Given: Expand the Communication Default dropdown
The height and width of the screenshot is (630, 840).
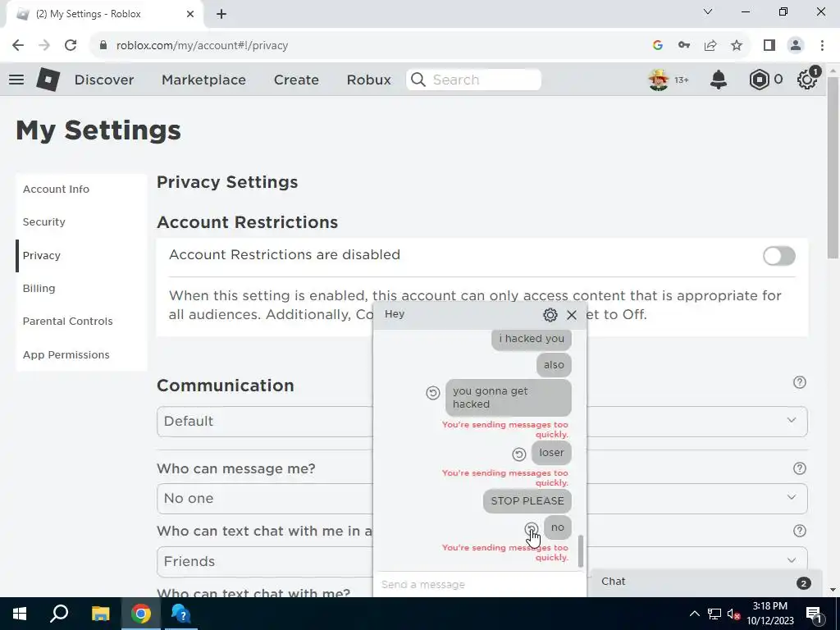Looking at the screenshot, I should coord(482,422).
